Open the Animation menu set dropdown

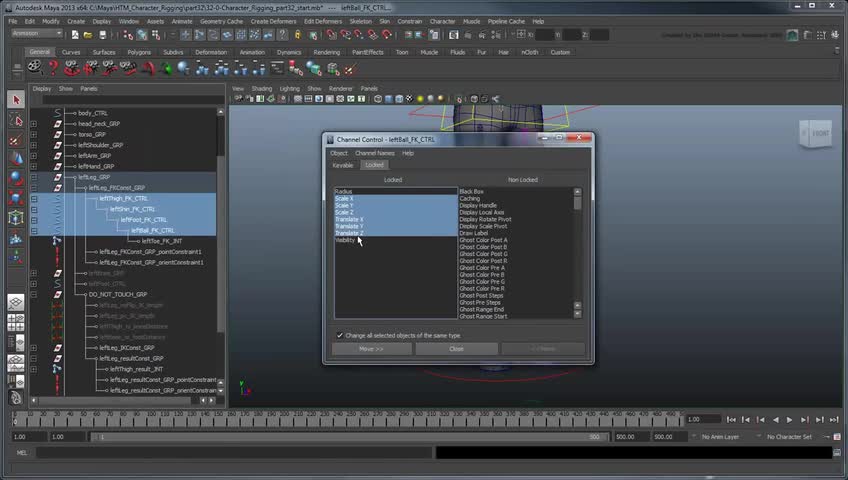coord(37,34)
